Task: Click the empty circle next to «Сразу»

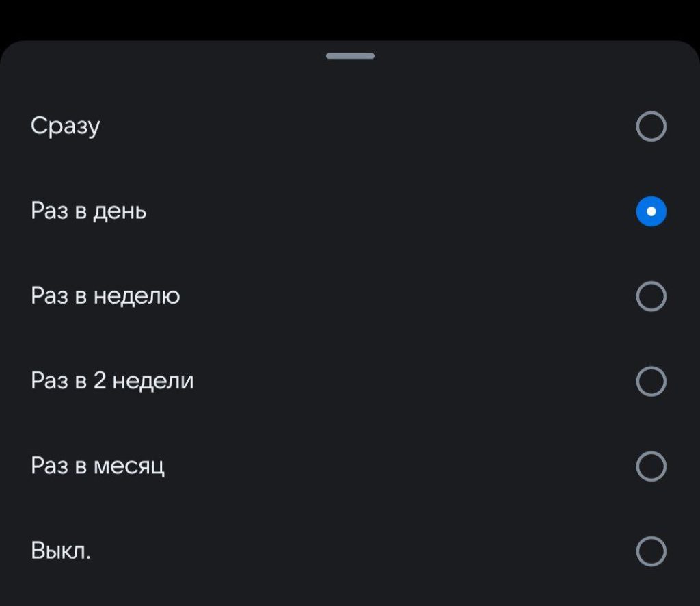Action: [650, 125]
